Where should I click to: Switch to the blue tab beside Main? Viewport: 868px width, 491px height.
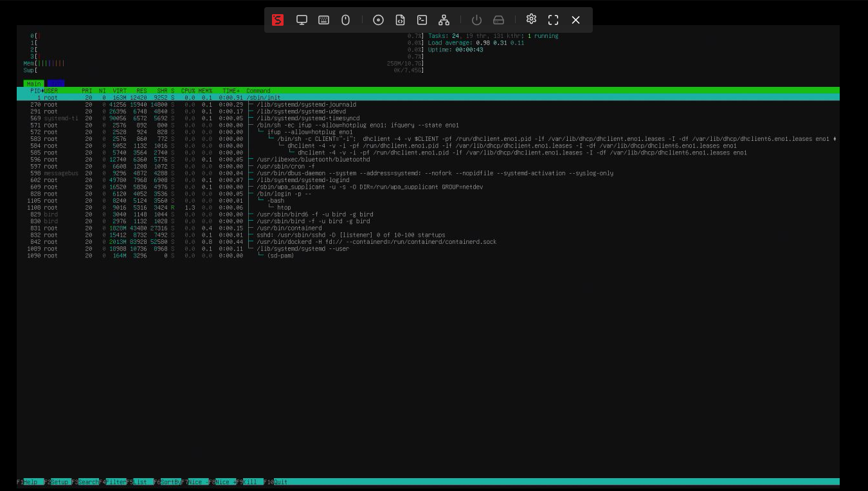56,84
